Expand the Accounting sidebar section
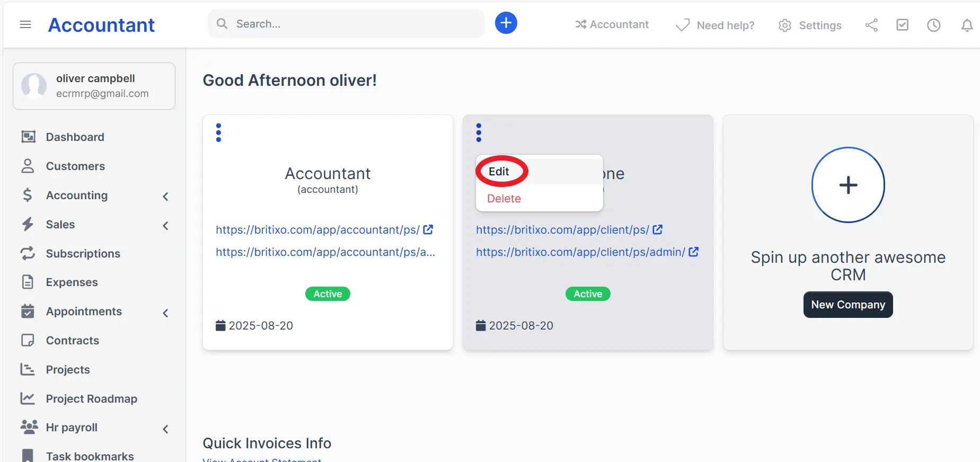The height and width of the screenshot is (462, 980). tap(165, 196)
